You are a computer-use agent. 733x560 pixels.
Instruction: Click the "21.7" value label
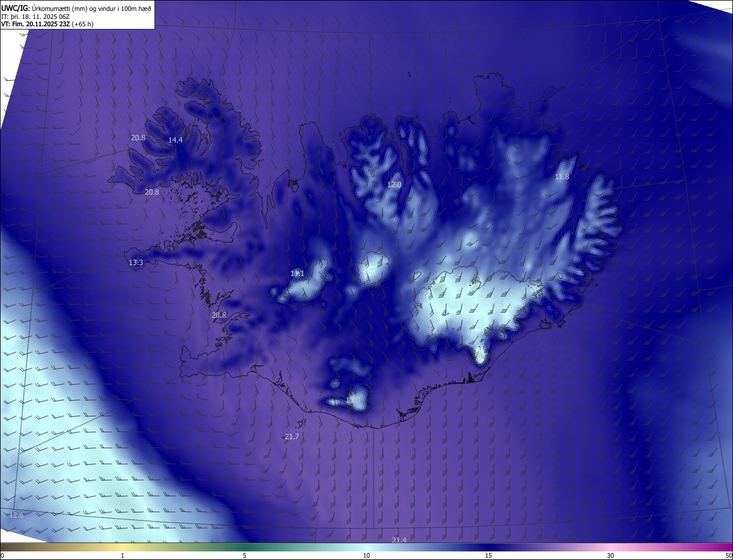click(x=292, y=436)
